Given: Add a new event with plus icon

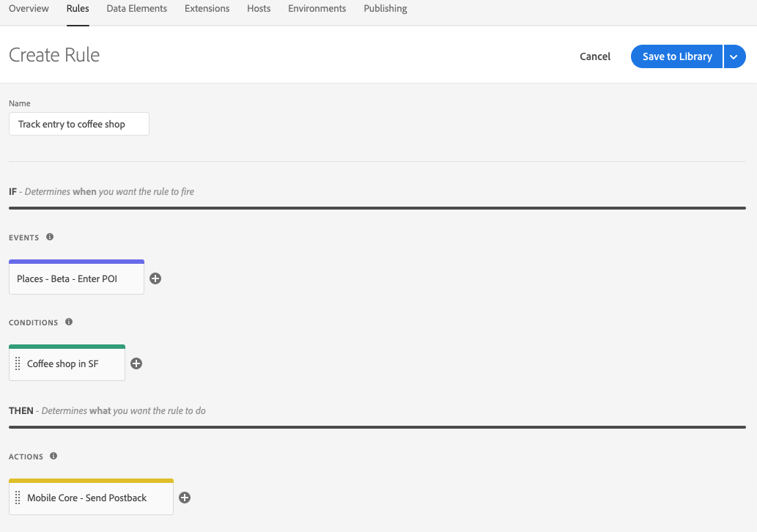Looking at the screenshot, I should click(x=155, y=278).
